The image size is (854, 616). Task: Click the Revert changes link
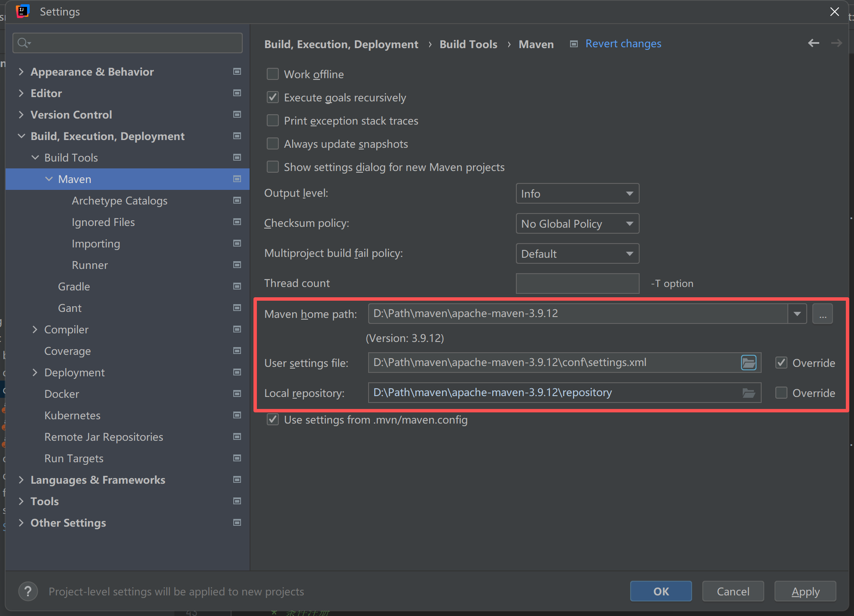[x=623, y=44]
